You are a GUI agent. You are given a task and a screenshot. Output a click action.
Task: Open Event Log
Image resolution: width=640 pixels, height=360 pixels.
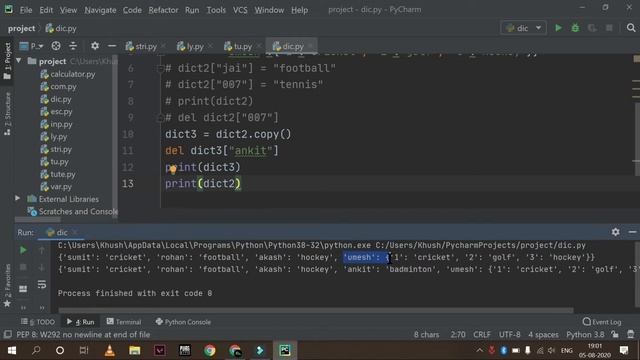pos(602,322)
